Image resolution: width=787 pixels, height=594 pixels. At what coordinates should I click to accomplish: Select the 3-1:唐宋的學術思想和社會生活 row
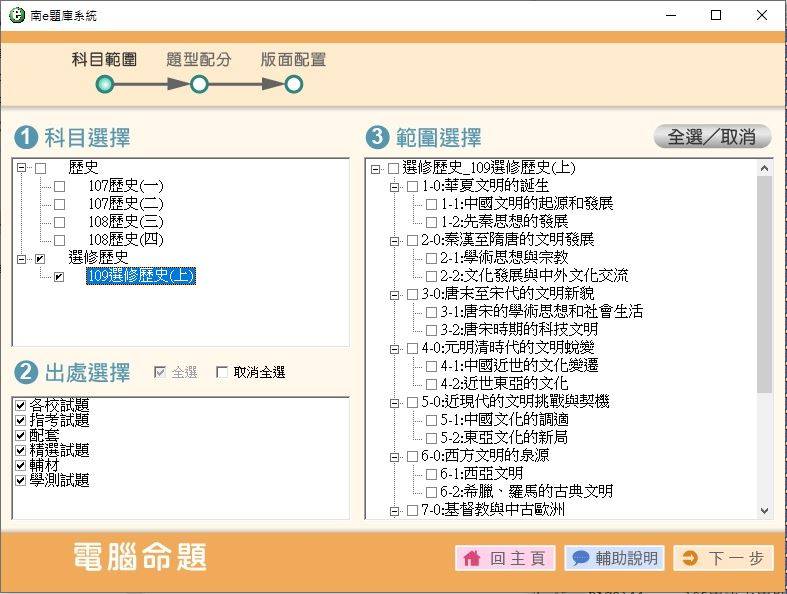pyautogui.click(x=542, y=311)
